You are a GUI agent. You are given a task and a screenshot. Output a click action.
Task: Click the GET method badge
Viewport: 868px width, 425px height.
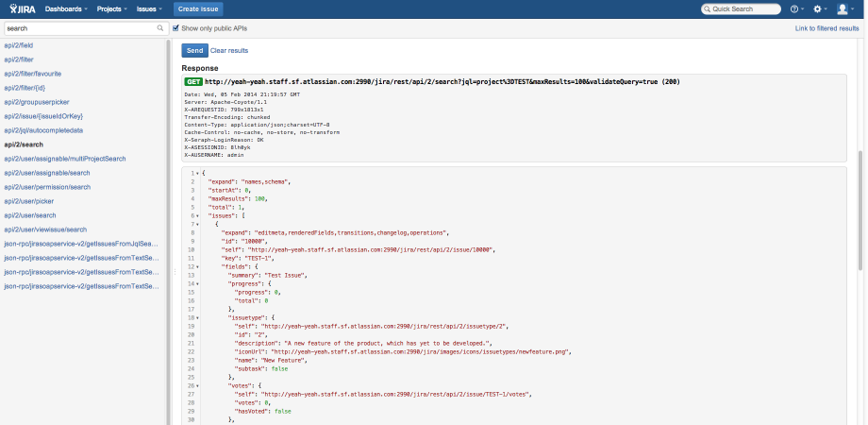tap(193, 81)
